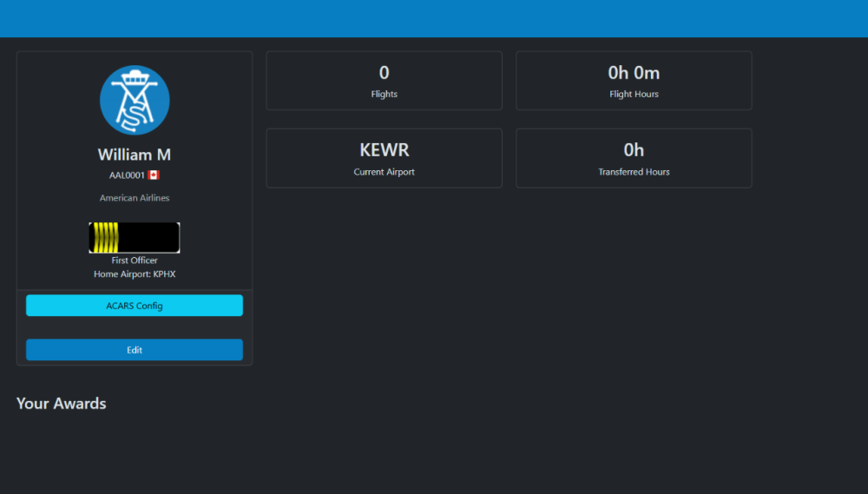This screenshot has width=868, height=494.
Task: Click the 0h transferred hours value
Action: point(634,150)
